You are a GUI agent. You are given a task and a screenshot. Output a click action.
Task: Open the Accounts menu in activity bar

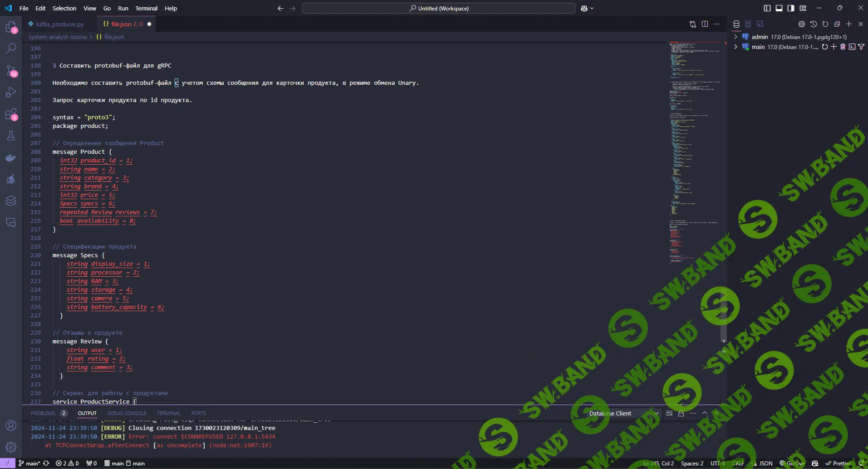[11, 425]
